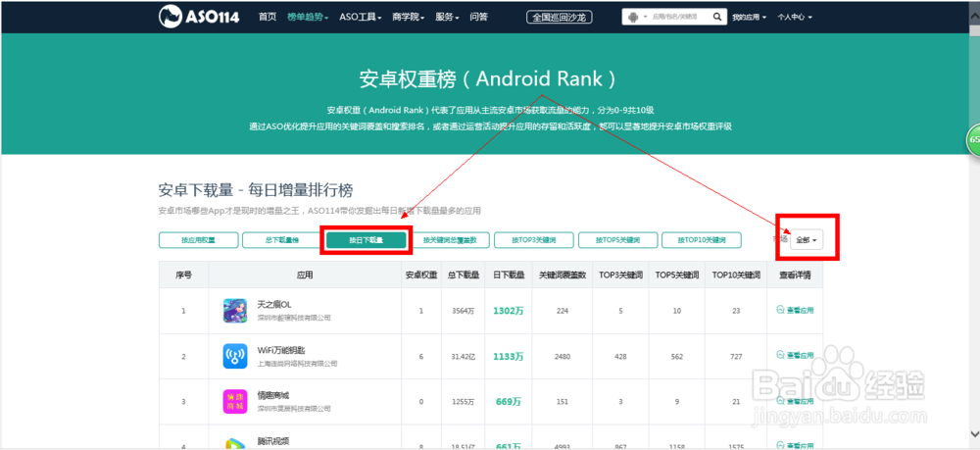Focus the app/package/keyword search field

(679, 17)
